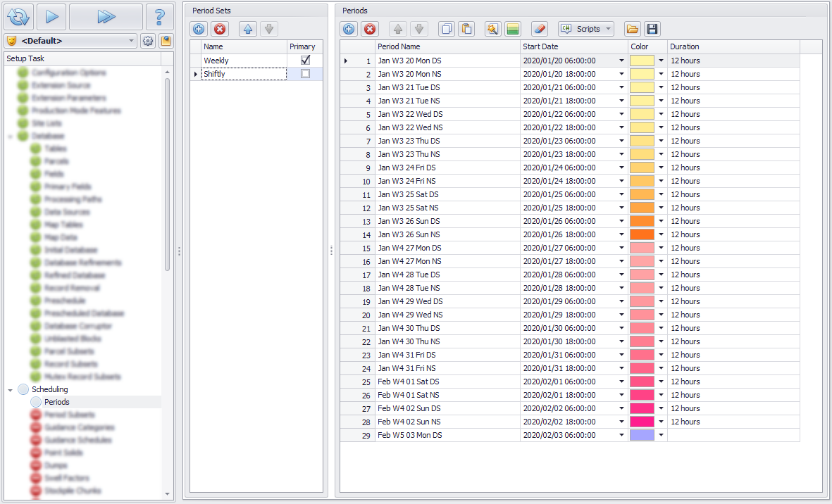Click the gear settings icon beside <Default>
832x504 pixels.
click(148, 41)
